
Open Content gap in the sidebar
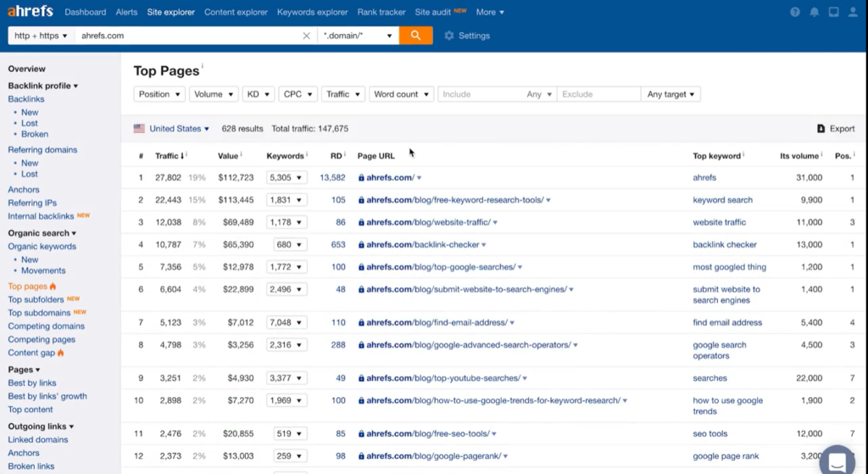pyautogui.click(x=31, y=353)
